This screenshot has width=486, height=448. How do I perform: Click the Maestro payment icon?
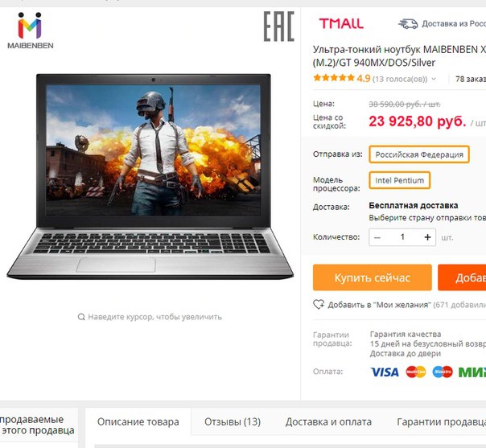point(443,372)
